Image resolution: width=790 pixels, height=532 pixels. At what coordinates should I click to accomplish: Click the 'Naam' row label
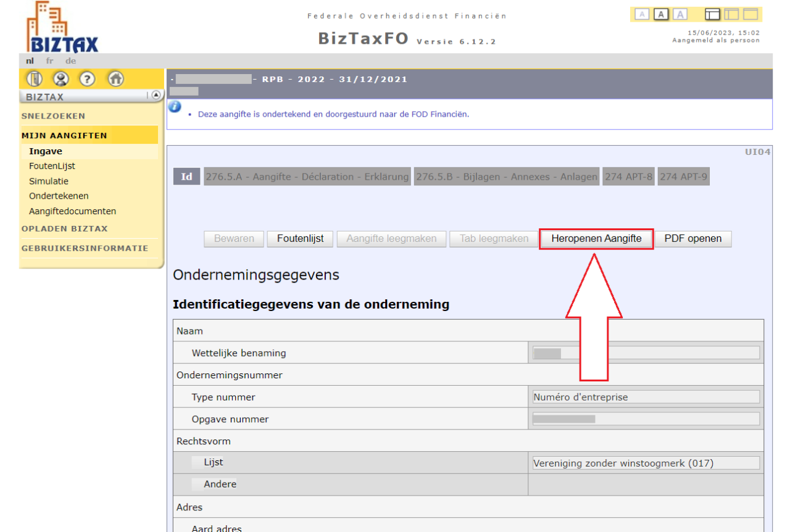[x=189, y=331]
